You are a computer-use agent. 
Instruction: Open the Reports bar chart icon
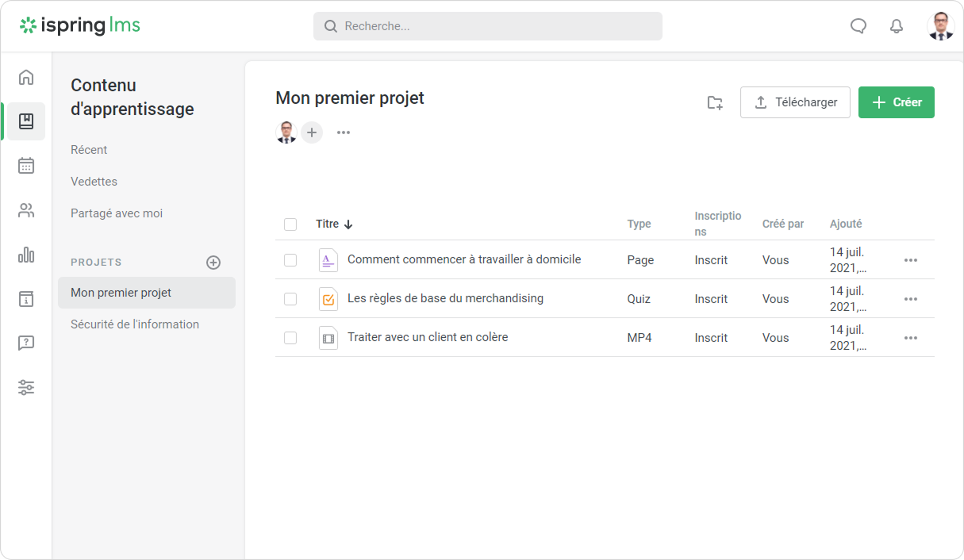(26, 255)
